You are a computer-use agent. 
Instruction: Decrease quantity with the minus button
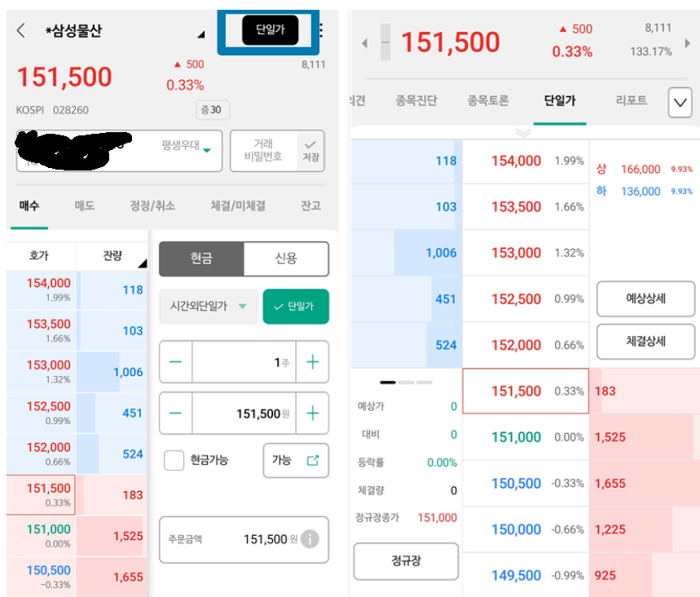click(x=175, y=361)
